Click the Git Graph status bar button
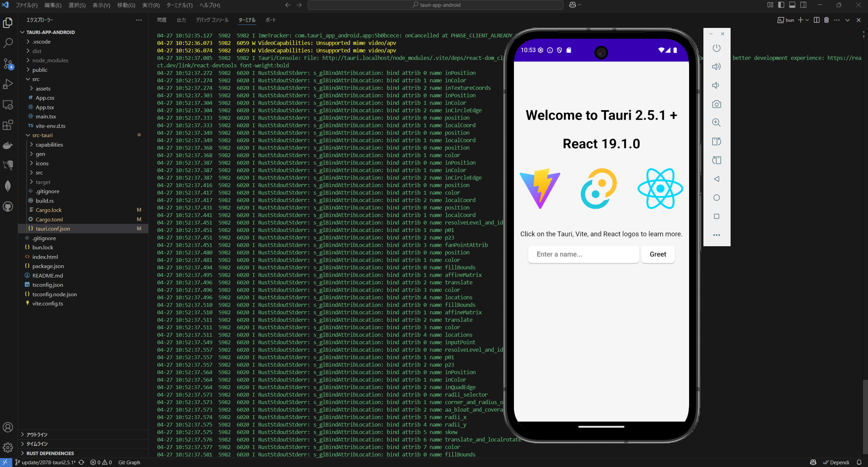The height and width of the screenshot is (467, 868). tap(129, 463)
